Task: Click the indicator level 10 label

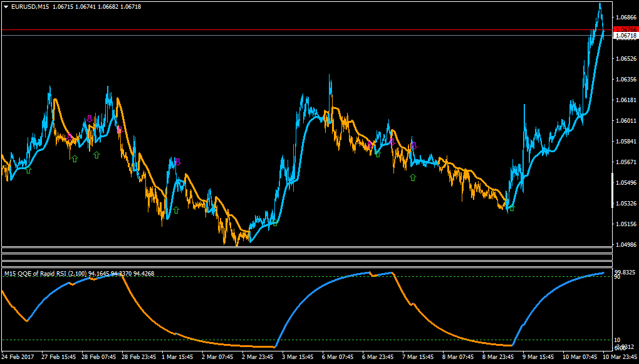Action: pos(618,340)
